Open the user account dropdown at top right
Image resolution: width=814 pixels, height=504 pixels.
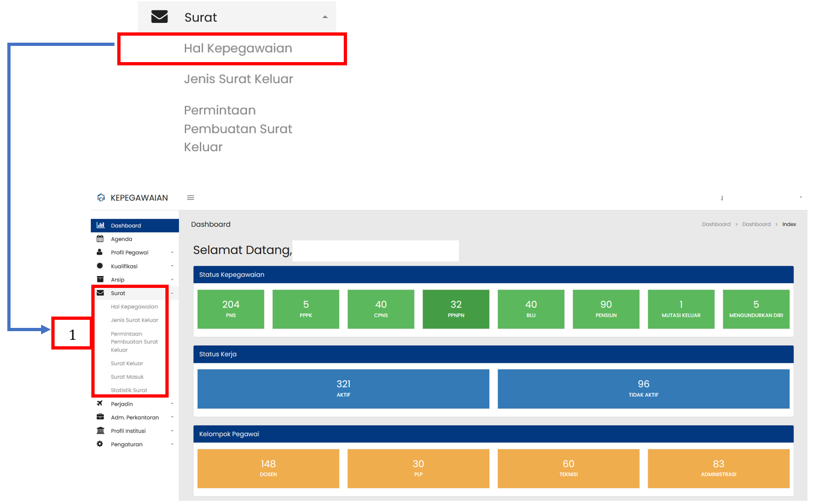(x=800, y=198)
